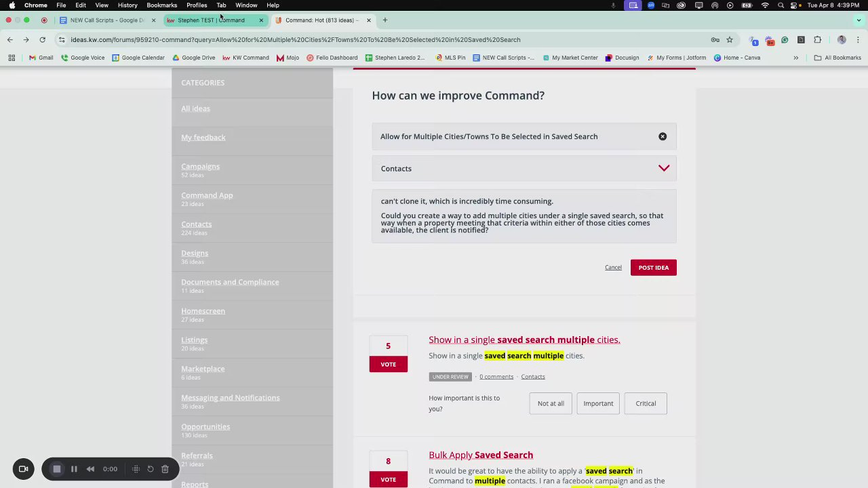
Task: Open the tab search dropdown arrow
Action: (x=859, y=20)
